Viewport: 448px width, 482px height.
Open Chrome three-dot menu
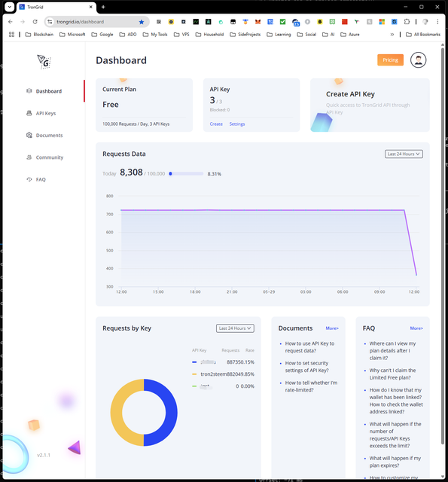pyautogui.click(x=437, y=22)
